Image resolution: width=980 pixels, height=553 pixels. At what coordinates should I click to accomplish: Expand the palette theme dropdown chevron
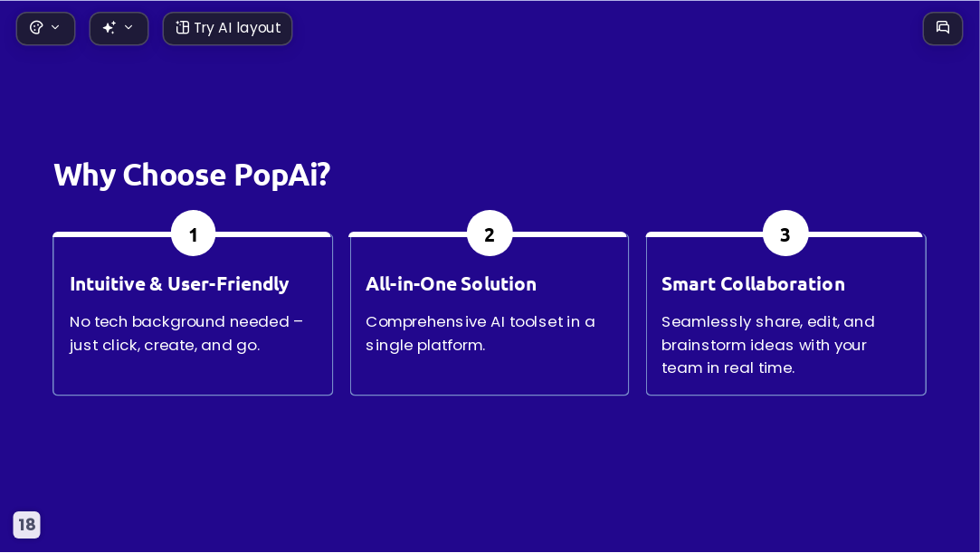tap(55, 27)
